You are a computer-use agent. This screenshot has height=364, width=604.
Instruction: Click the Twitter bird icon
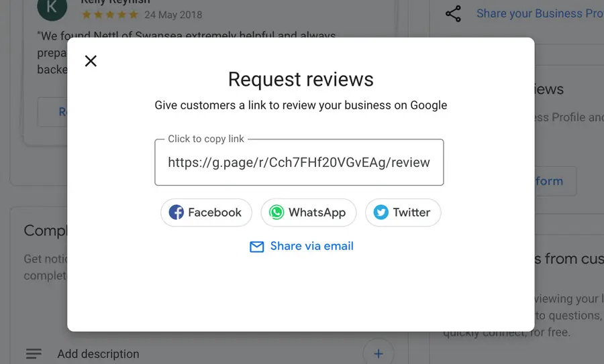[381, 213]
